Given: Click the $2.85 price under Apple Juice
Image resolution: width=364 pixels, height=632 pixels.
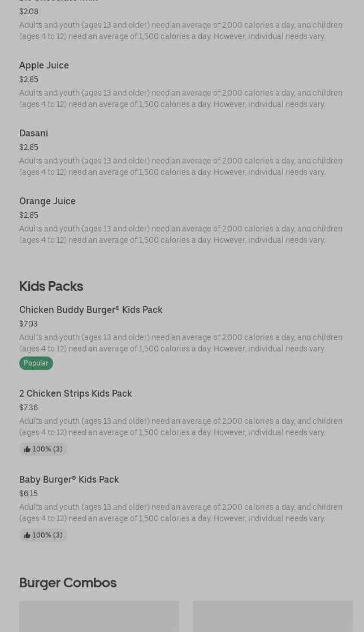Looking at the screenshot, I should pyautogui.click(x=29, y=80).
